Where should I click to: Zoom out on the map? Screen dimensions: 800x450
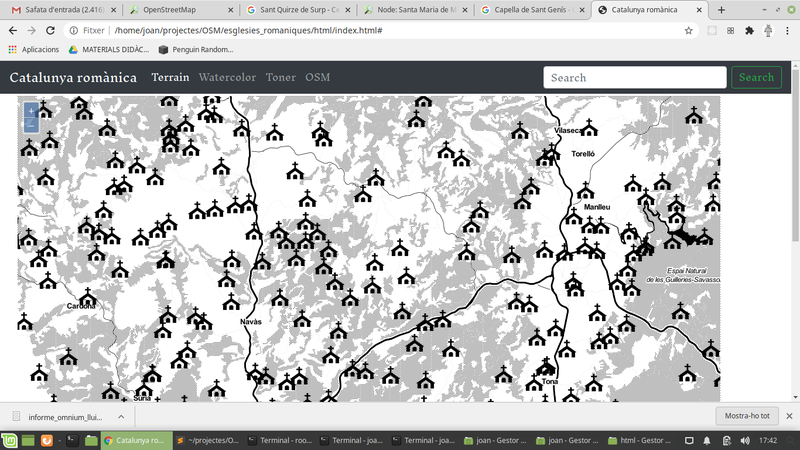pyautogui.click(x=31, y=127)
